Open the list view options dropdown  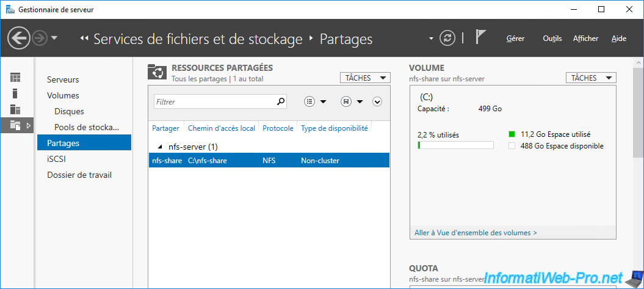click(315, 102)
